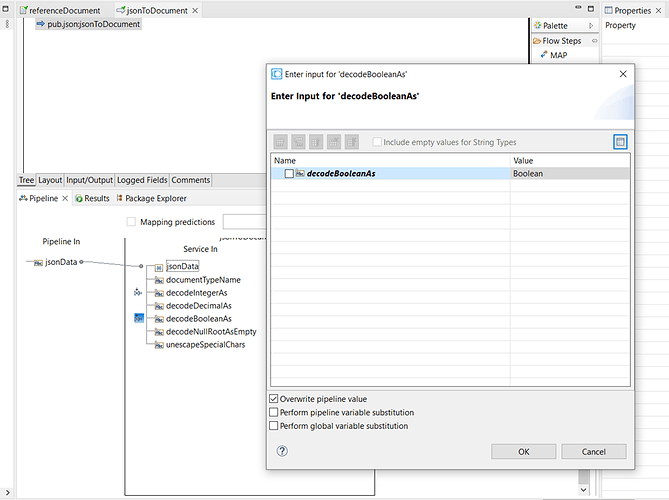Click the fifth dialog toolbar icon

pos(352,142)
